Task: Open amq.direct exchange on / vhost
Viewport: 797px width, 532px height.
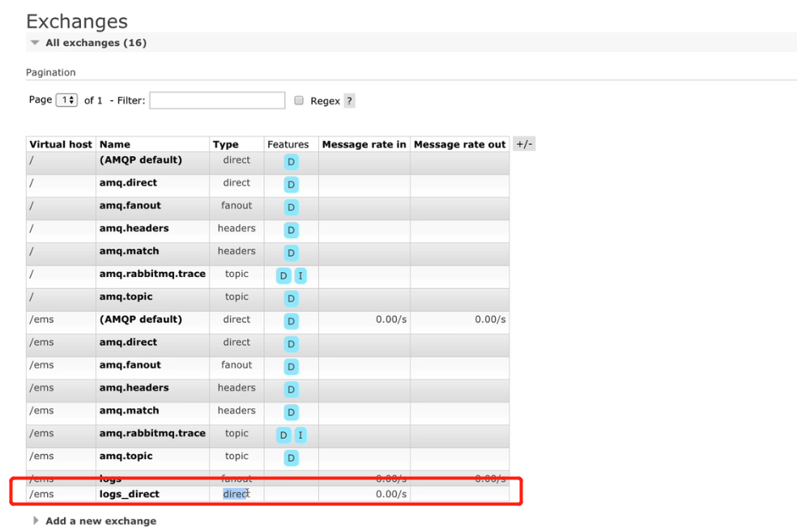Action: click(x=128, y=183)
